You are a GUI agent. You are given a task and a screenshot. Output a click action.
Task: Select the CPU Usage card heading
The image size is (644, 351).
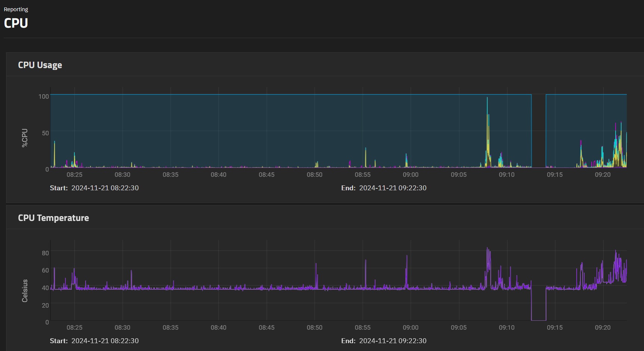[x=40, y=65]
